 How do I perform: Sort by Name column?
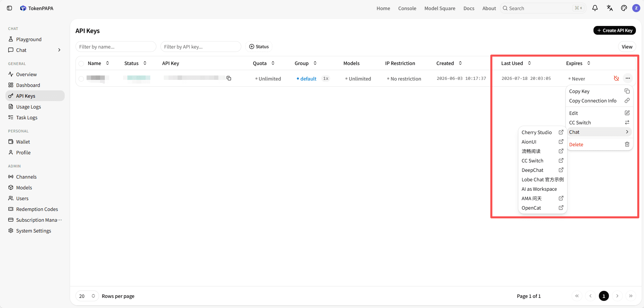point(98,63)
